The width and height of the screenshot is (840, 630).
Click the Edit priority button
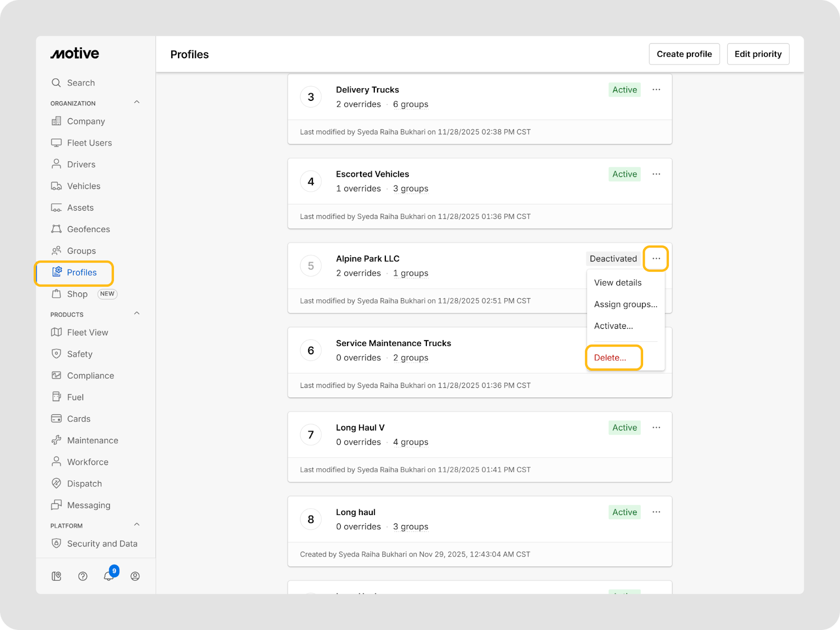coord(758,54)
